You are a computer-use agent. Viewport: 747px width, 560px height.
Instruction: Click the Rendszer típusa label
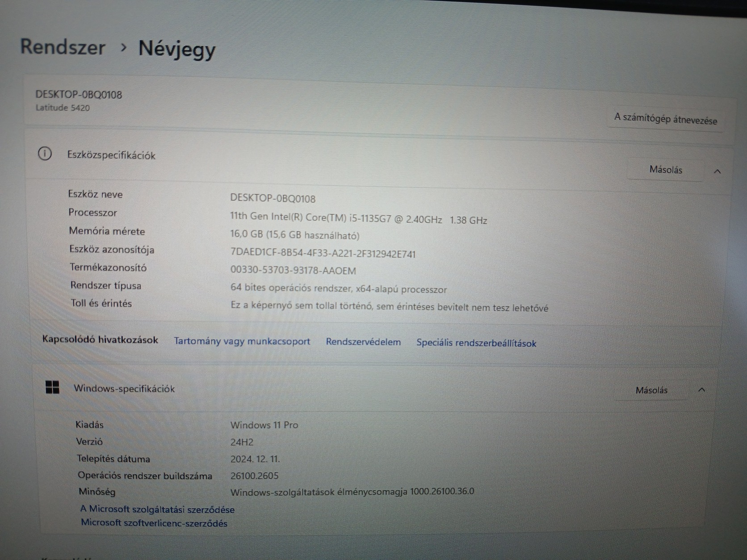105,285
